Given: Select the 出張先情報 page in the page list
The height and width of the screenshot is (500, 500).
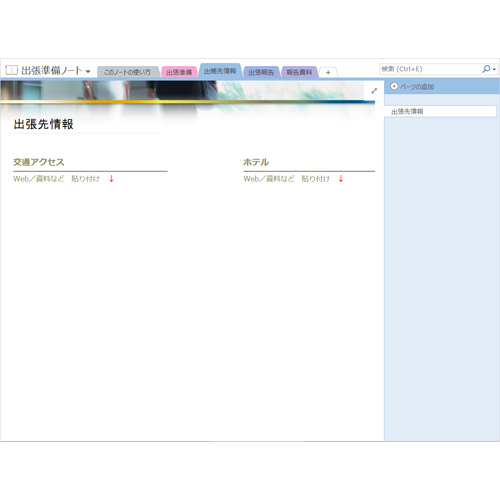Looking at the screenshot, I should pos(440,111).
